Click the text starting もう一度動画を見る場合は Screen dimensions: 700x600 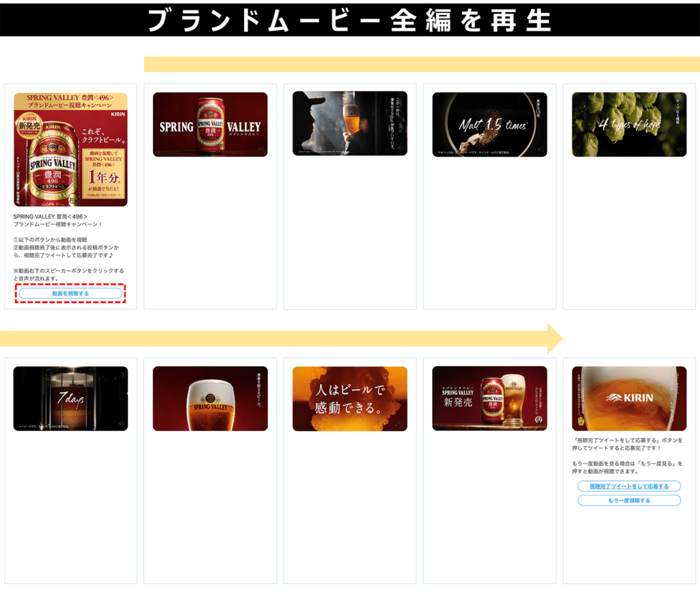(628, 467)
